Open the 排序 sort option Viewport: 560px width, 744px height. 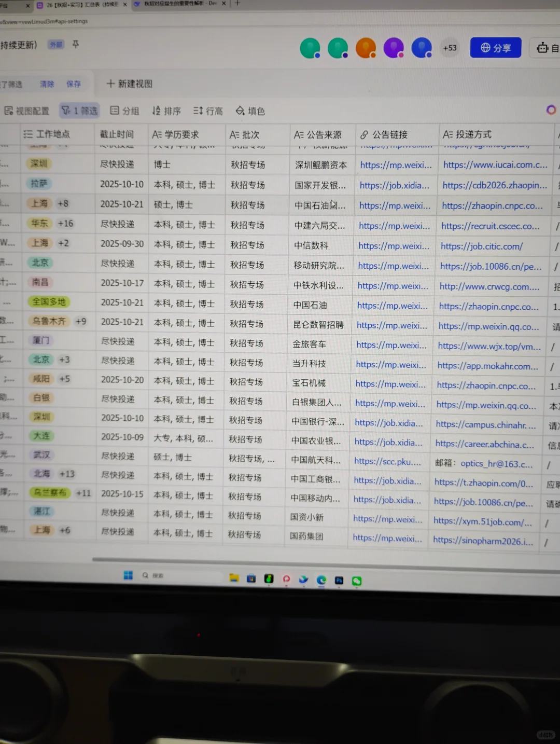point(167,111)
